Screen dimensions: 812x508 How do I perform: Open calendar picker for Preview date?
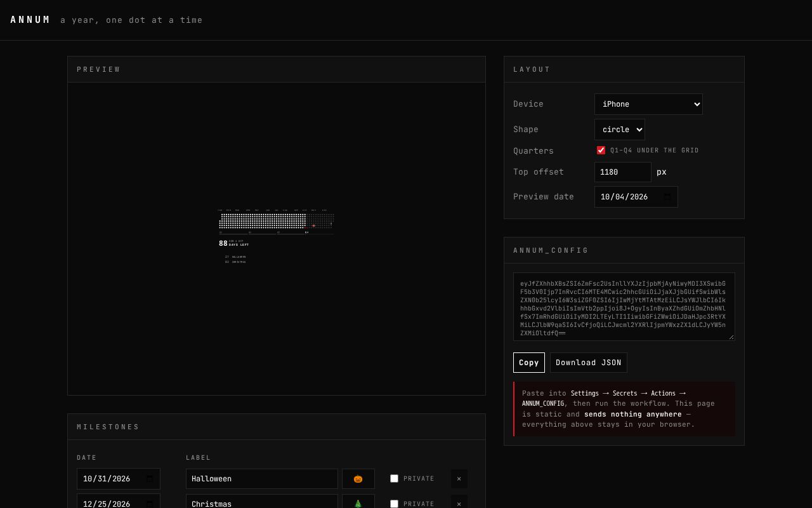pos(667,197)
